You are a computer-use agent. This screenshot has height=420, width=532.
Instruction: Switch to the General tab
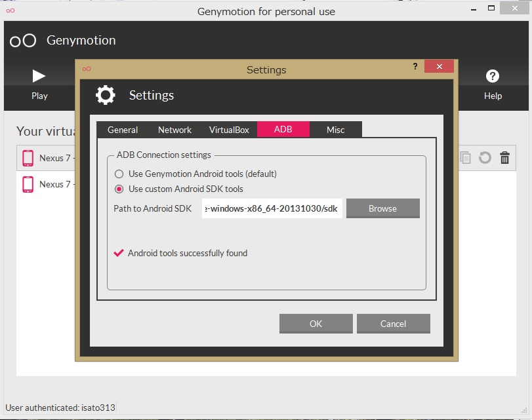point(123,130)
